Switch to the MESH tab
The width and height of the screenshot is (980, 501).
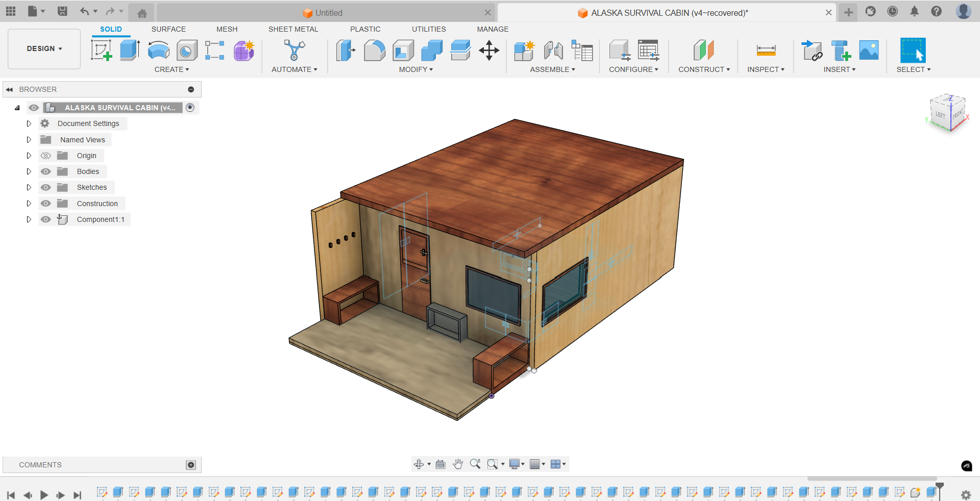point(227,29)
